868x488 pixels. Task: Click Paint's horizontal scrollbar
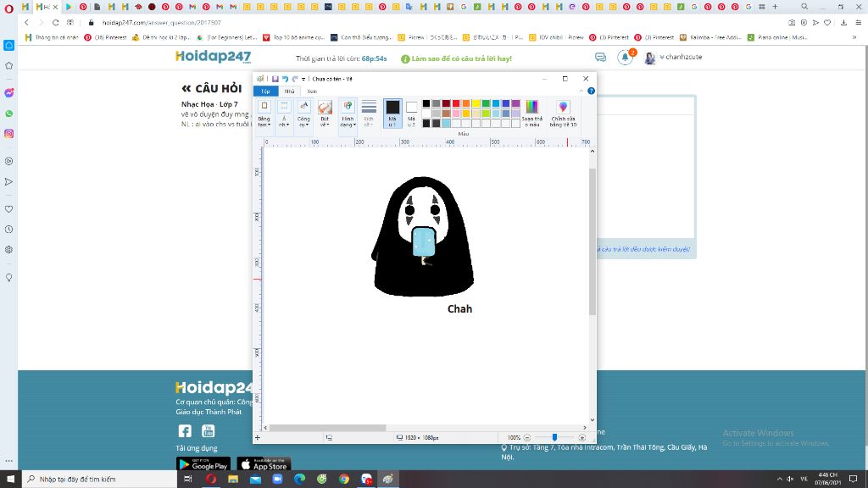(x=327, y=428)
